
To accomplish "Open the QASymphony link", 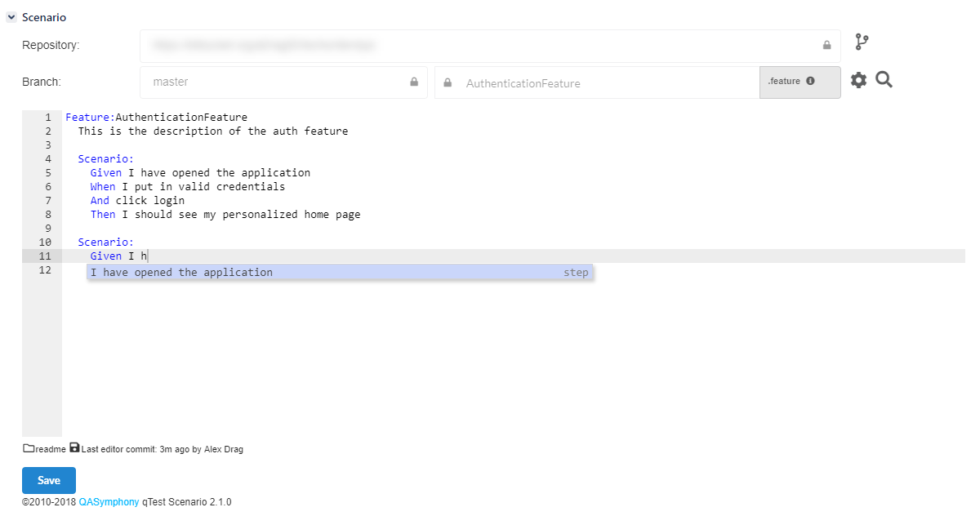I will coord(109,501).
